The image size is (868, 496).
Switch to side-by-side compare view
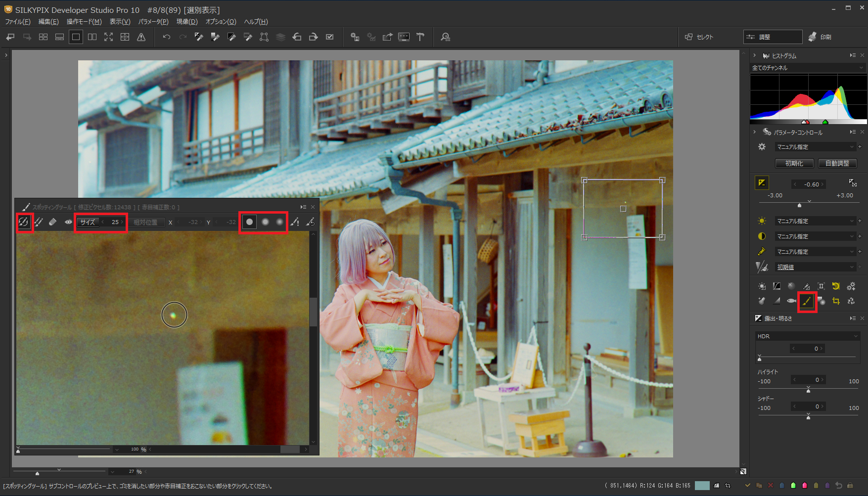coord(92,37)
